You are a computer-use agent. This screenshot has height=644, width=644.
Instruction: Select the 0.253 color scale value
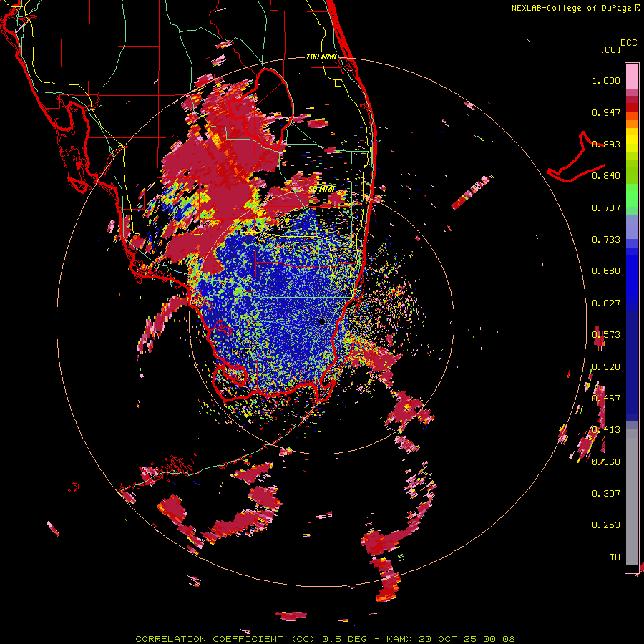coord(606,525)
